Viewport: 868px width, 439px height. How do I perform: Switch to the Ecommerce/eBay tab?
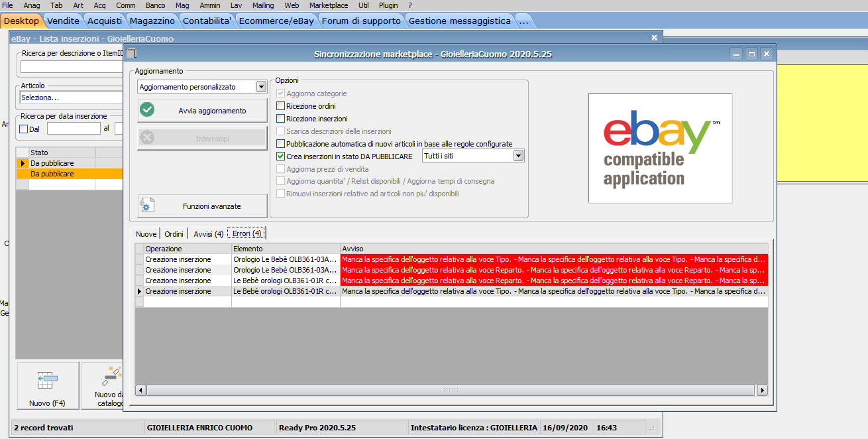276,21
